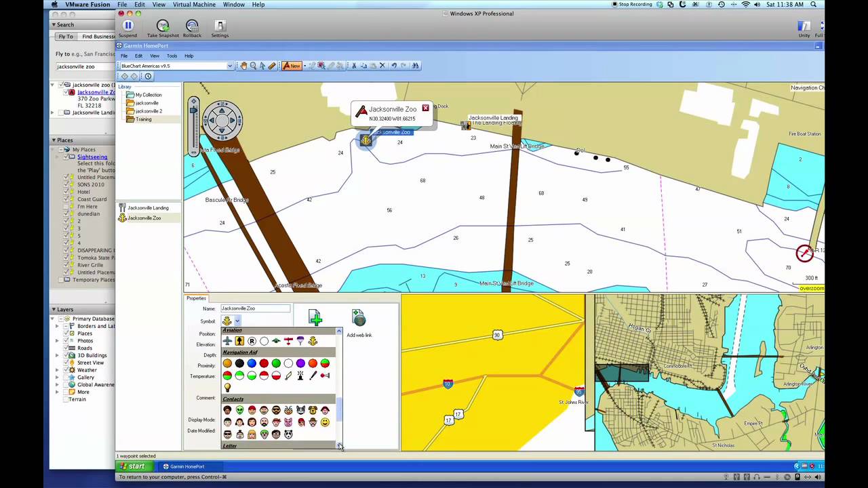Viewport: 868px width, 488px height.
Task: Toggle the Hotel checkbox in Google Earth Places
Action: tap(66, 192)
